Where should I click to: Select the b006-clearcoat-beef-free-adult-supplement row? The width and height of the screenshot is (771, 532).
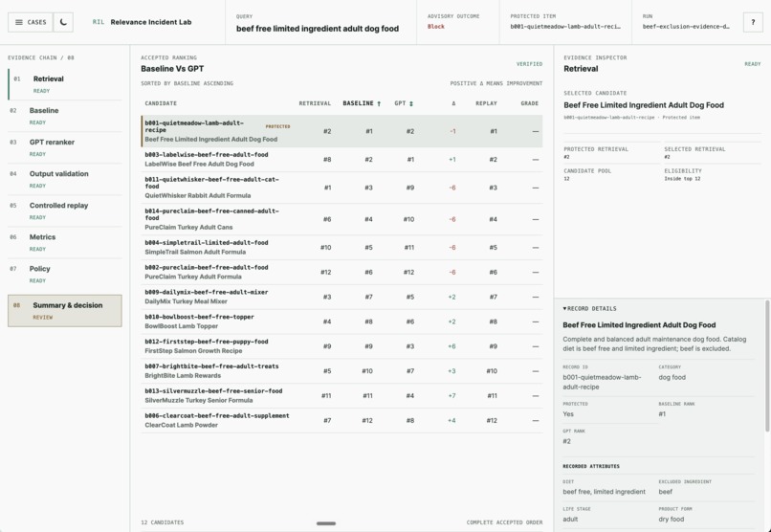coord(341,420)
